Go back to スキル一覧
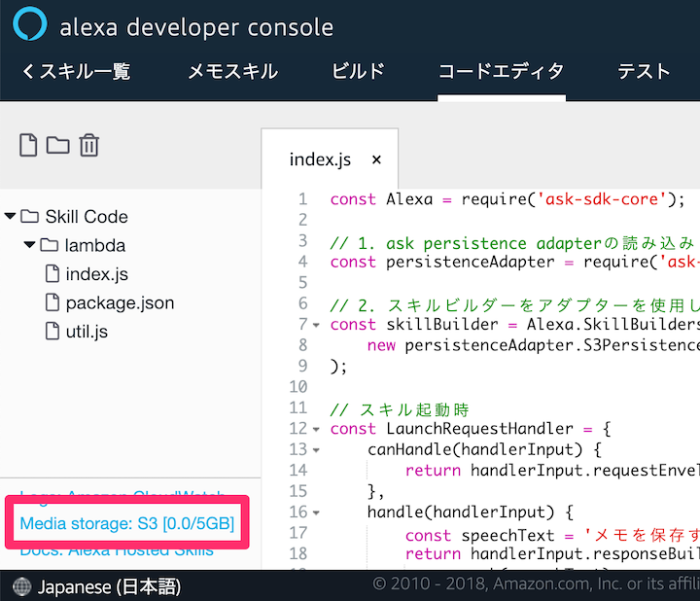The image size is (700, 601). 77,71
